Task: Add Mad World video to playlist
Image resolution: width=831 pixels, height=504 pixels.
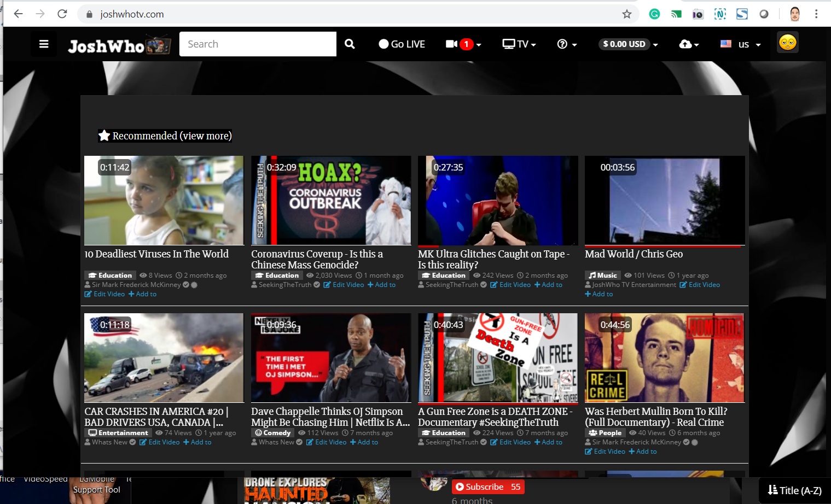Action: click(599, 294)
